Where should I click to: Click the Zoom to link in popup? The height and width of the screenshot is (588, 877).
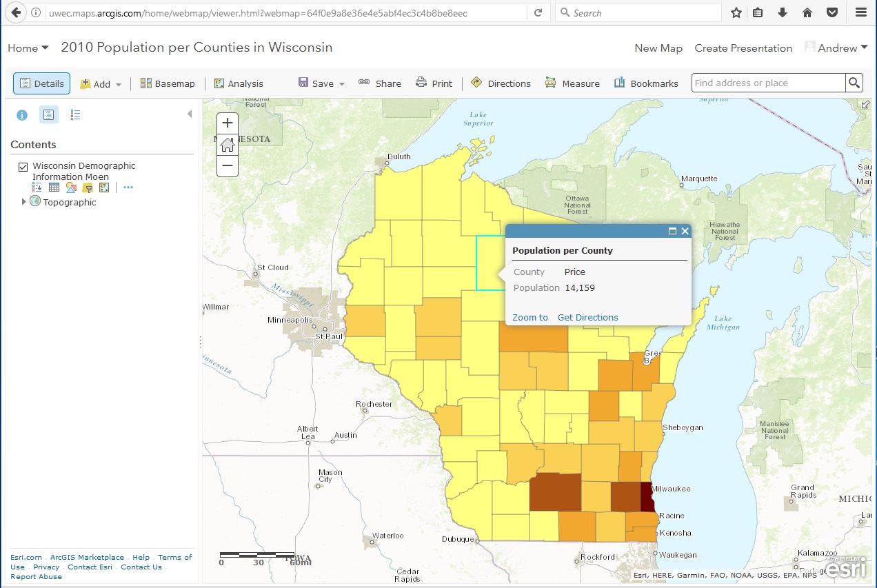530,317
